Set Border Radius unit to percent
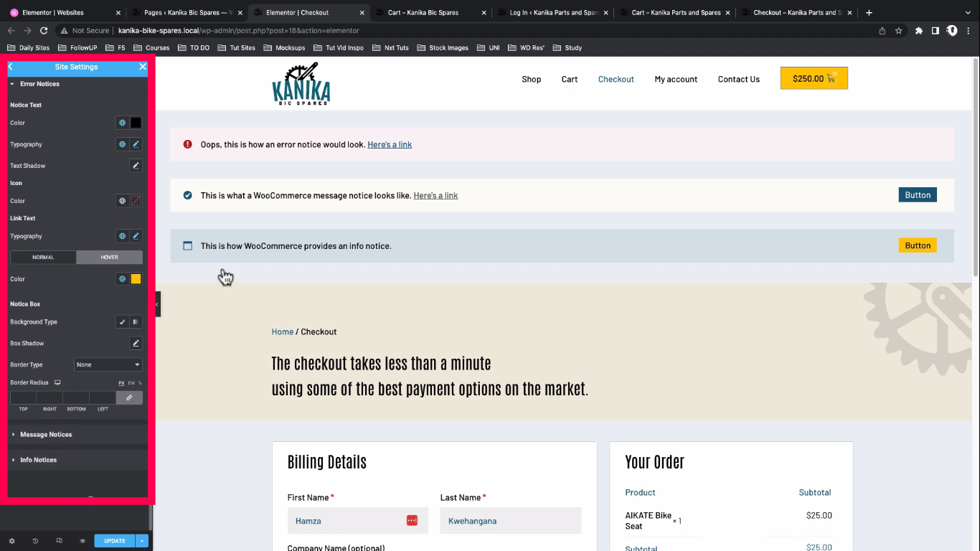Screen dimensions: 980x551 140,383
